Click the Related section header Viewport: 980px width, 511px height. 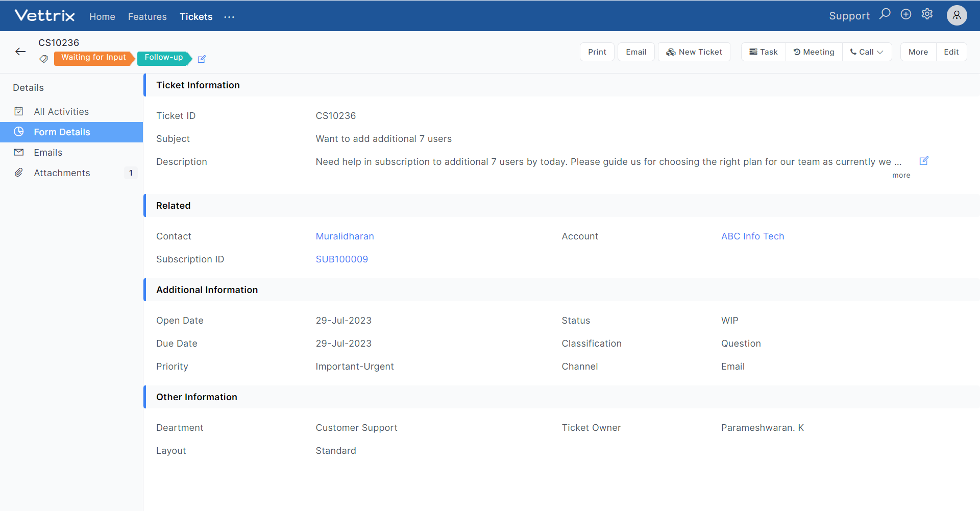click(561, 205)
